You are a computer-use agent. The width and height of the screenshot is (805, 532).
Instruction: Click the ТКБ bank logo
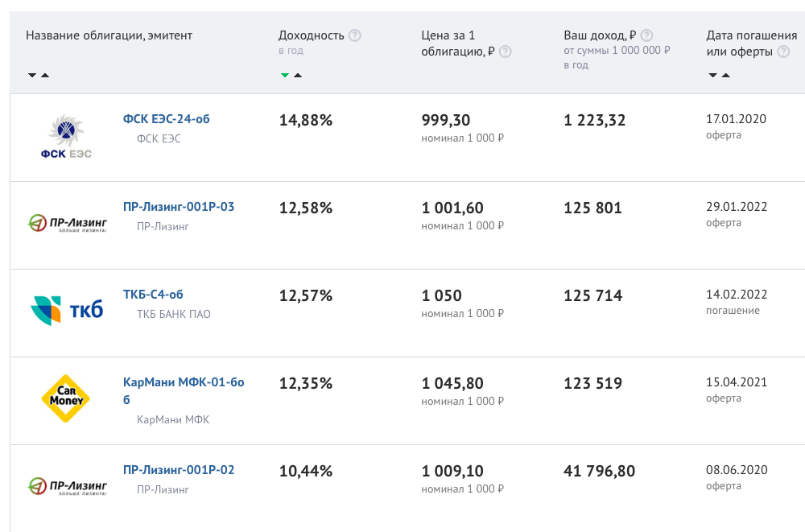coord(67,310)
